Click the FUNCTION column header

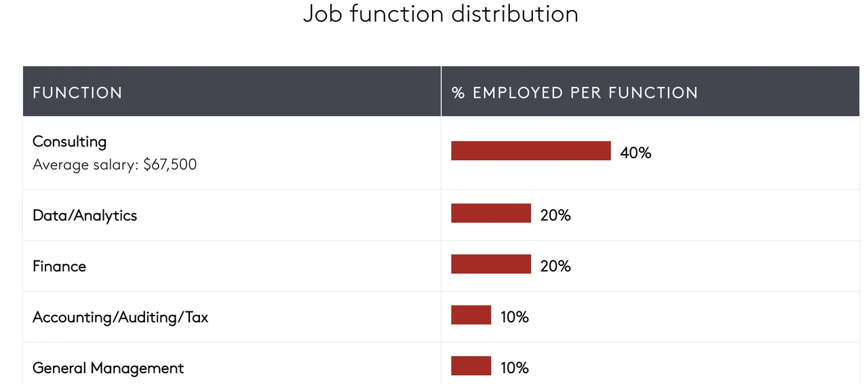pos(77,92)
